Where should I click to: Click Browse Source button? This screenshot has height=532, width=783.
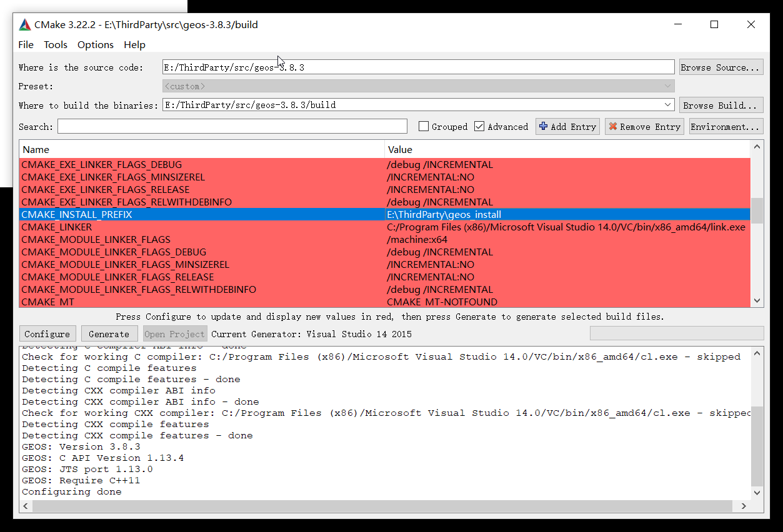click(721, 67)
